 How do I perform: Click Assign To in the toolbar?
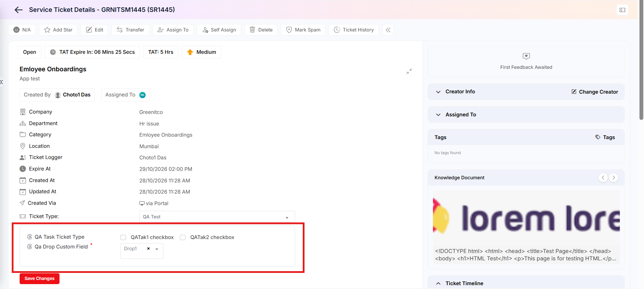[173, 30]
